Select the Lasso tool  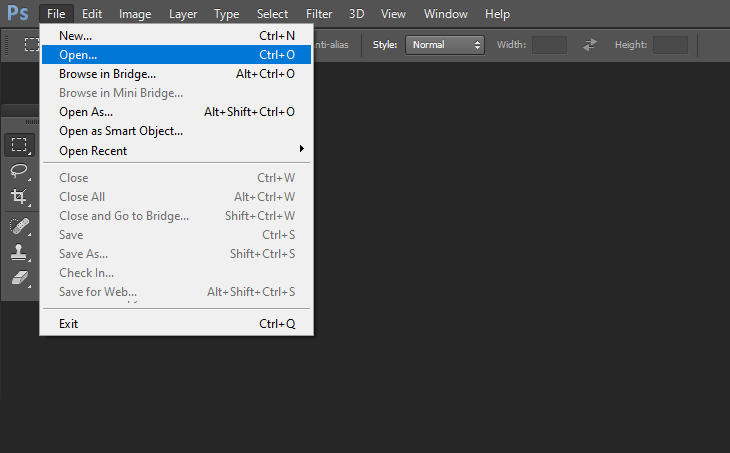19,171
